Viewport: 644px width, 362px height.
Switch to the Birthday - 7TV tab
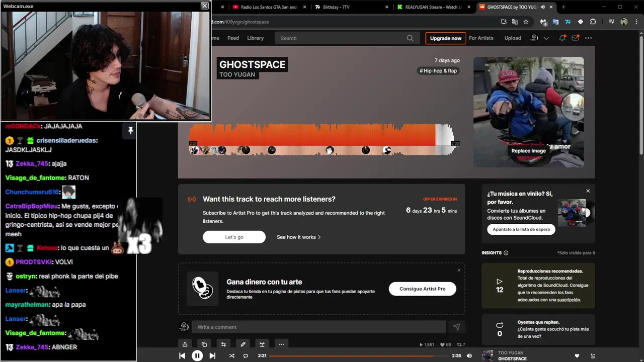pyautogui.click(x=351, y=7)
